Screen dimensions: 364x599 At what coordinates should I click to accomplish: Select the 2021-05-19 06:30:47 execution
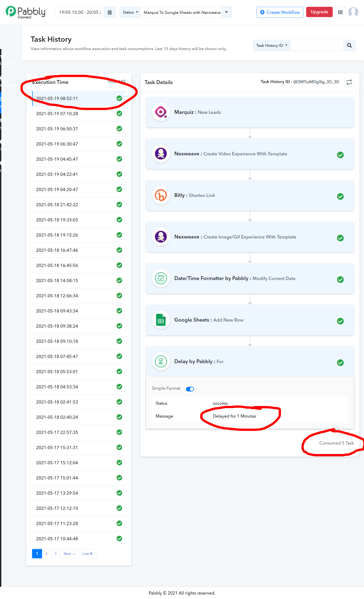click(x=79, y=144)
